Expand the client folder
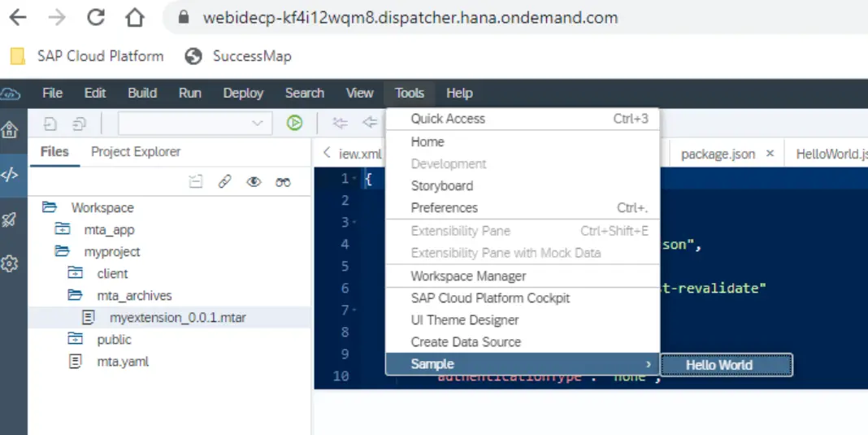 pyautogui.click(x=76, y=273)
